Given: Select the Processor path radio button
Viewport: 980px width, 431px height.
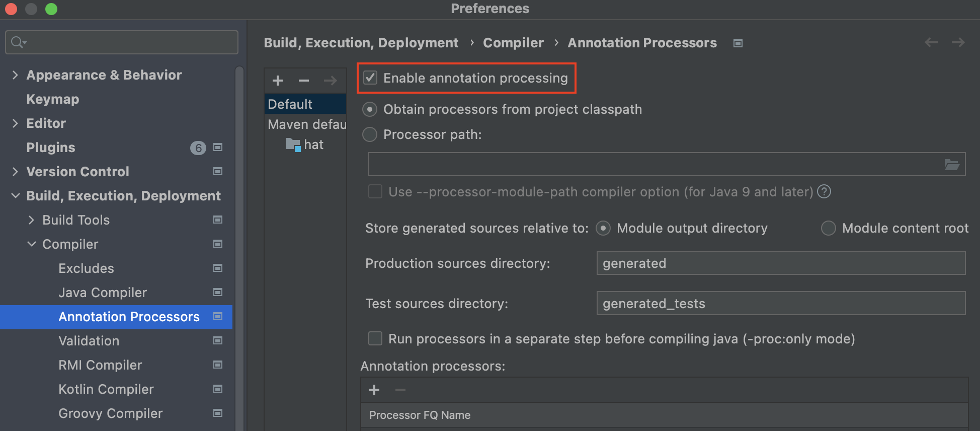Looking at the screenshot, I should 370,134.
